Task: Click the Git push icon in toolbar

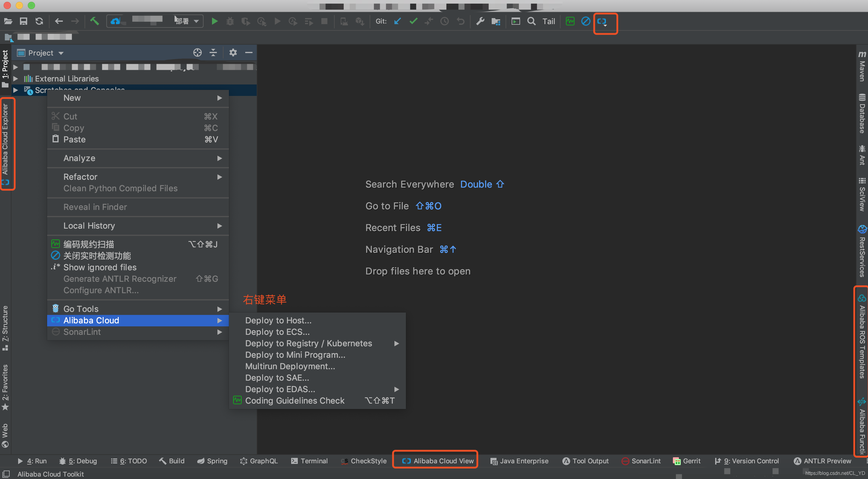Action: [429, 21]
